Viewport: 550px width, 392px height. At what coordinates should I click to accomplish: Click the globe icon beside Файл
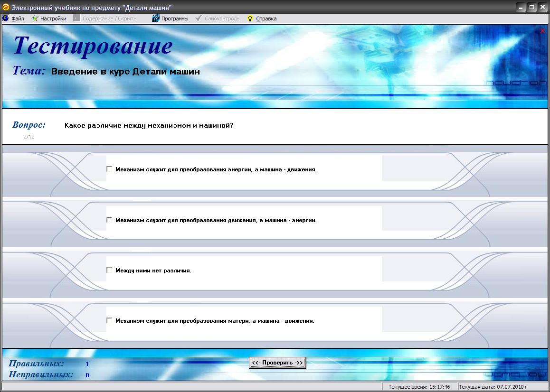click(6, 19)
